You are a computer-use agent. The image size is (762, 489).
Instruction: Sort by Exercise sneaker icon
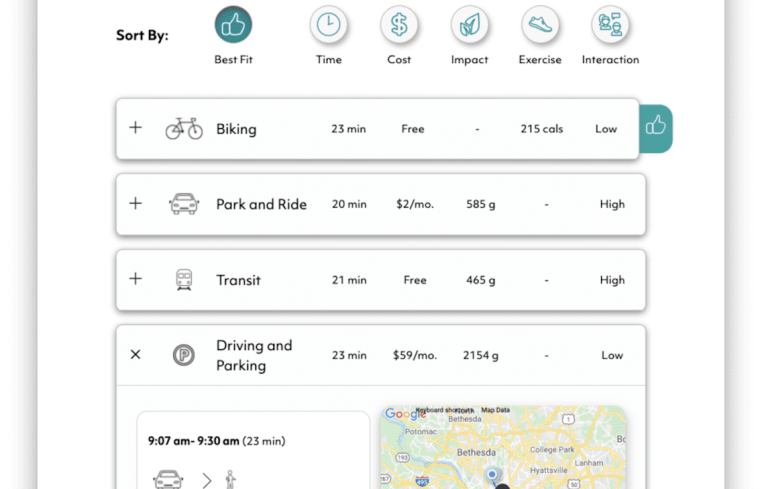[540, 25]
